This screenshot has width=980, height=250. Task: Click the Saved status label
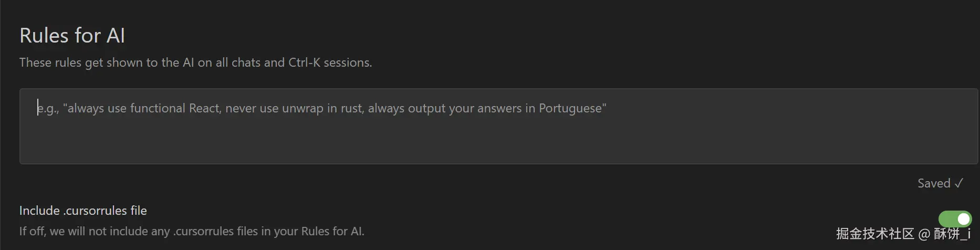(x=933, y=183)
